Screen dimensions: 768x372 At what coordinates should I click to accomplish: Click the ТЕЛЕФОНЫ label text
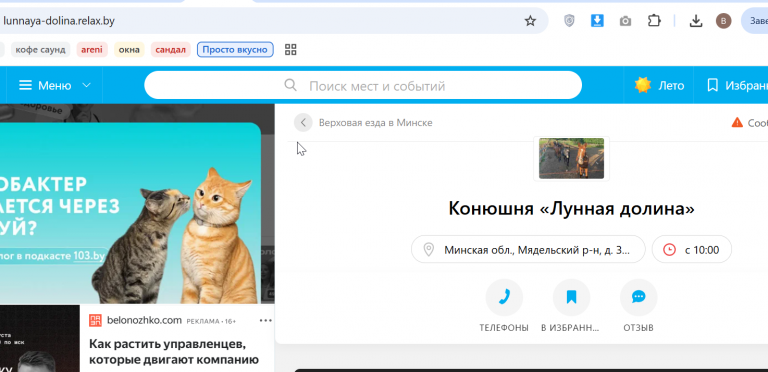click(x=504, y=328)
